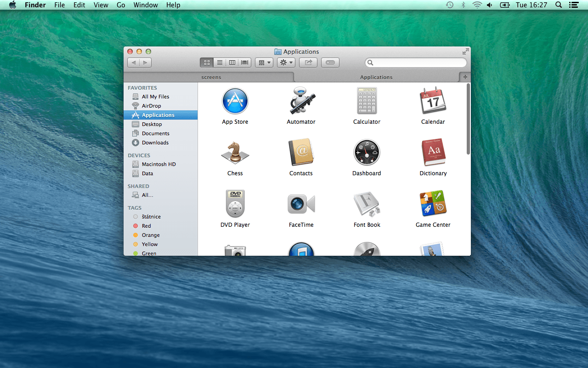Select the Dictionary book icon
This screenshot has width=588, height=368.
[x=433, y=152]
